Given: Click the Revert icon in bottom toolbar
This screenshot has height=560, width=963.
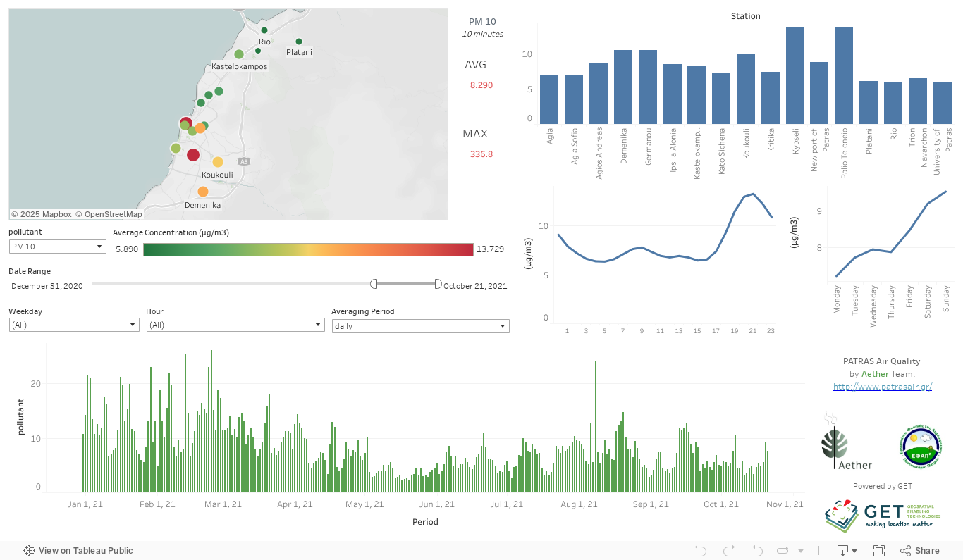Looking at the screenshot, I should coord(757,551).
